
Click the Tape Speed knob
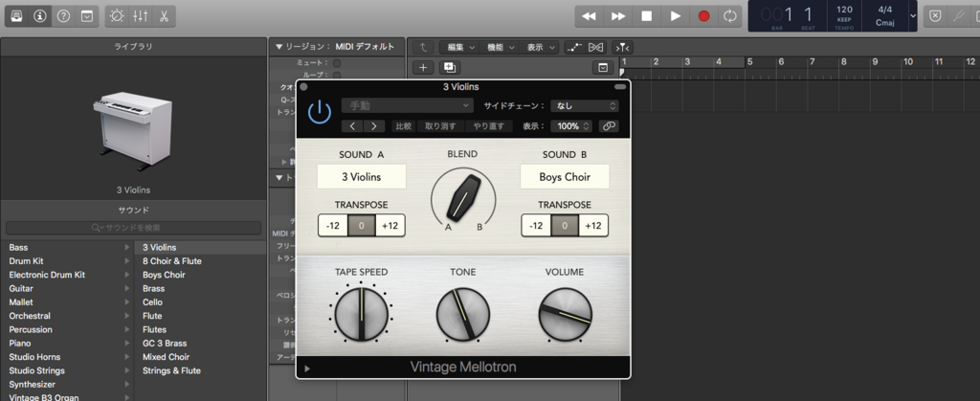coord(361,314)
